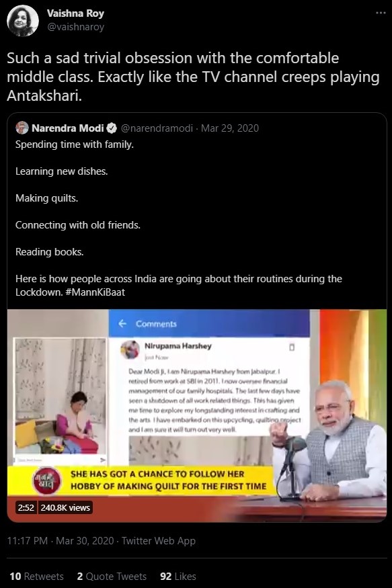Open Vaishna Roy's profile picture
The width and height of the screenshot is (392, 588).
click(x=22, y=21)
